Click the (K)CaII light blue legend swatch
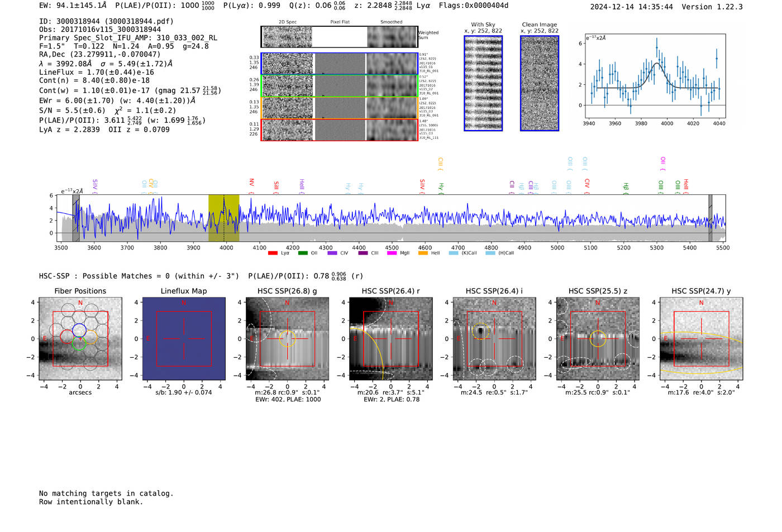Image resolution: width=782 pixels, height=532 pixels. [454, 253]
